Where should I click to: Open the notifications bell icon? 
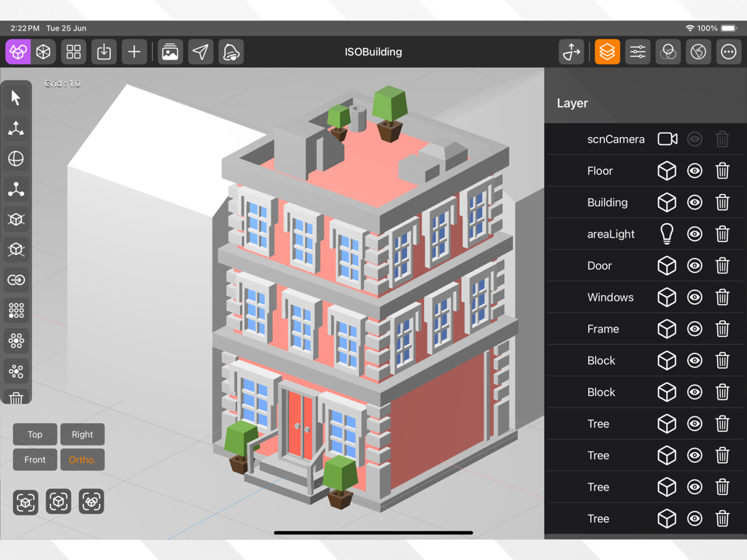pos(231,52)
